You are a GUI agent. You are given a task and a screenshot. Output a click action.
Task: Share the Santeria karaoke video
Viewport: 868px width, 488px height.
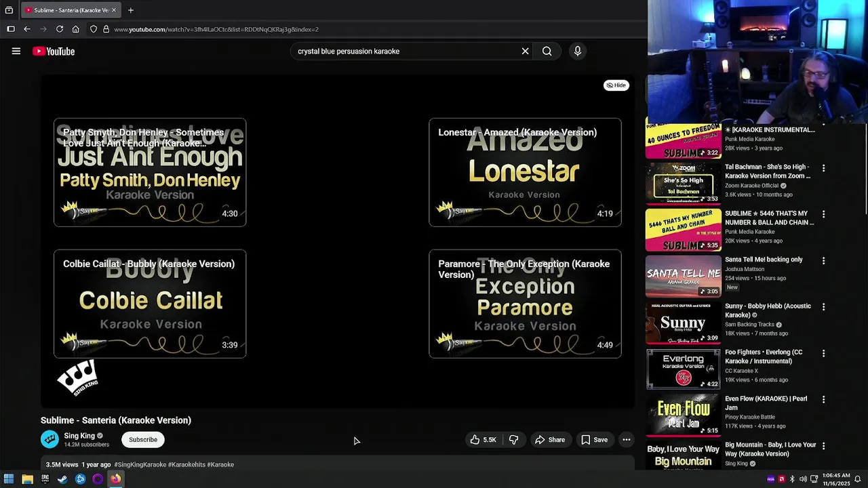[x=550, y=440]
